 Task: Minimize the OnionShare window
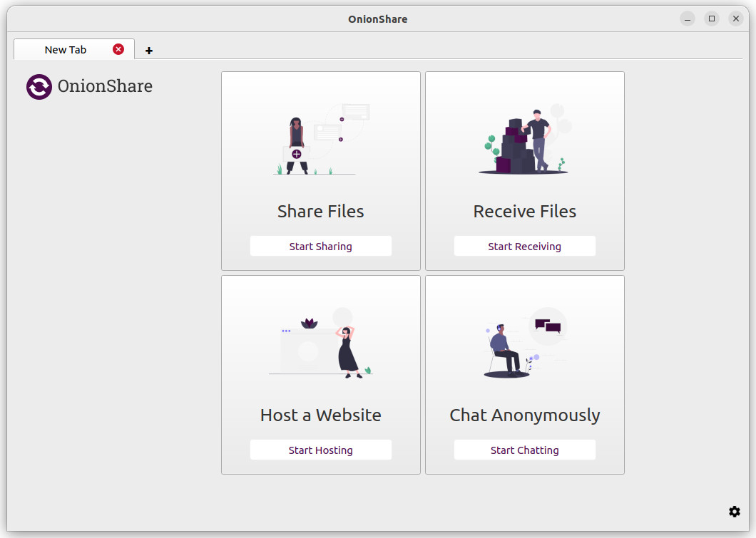(688, 19)
